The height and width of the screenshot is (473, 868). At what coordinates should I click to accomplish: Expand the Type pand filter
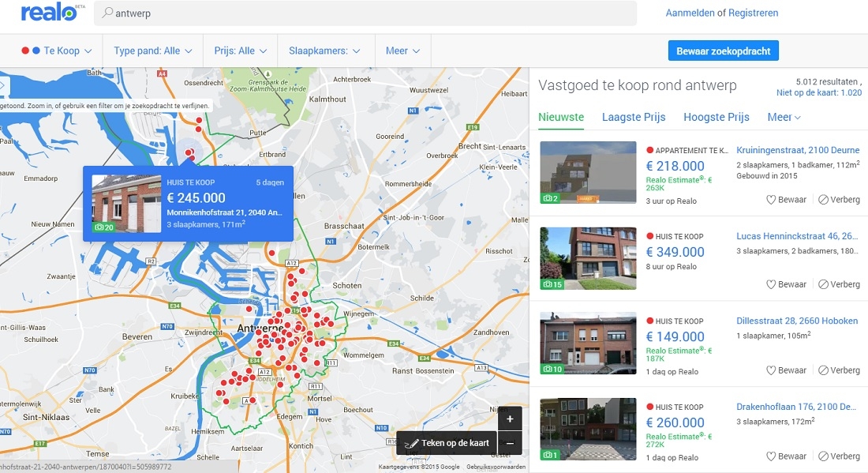[x=153, y=51]
